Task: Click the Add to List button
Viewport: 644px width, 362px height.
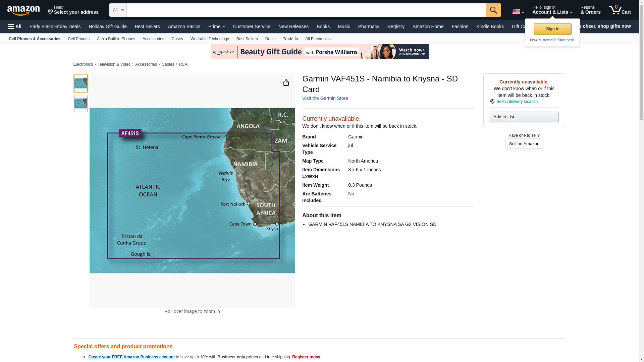Action: pyautogui.click(x=524, y=117)
